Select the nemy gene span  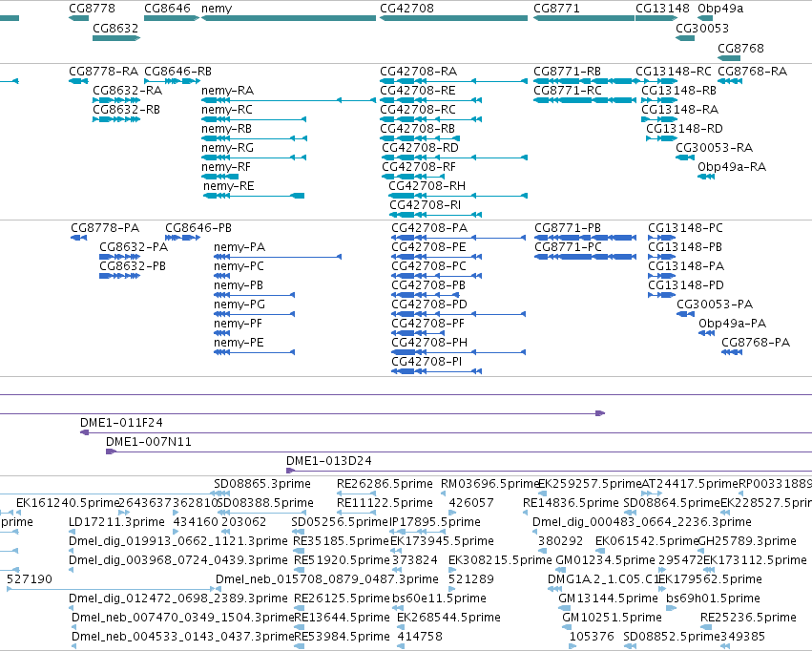click(288, 18)
